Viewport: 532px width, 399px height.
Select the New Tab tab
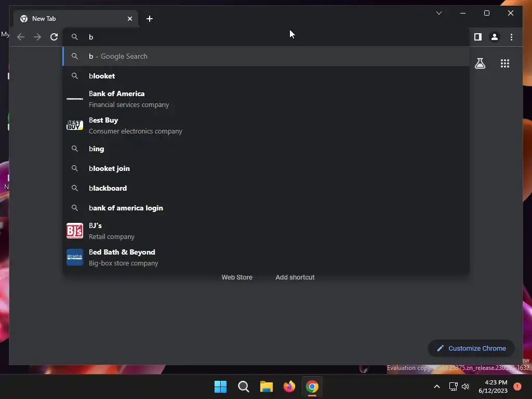tap(76, 19)
